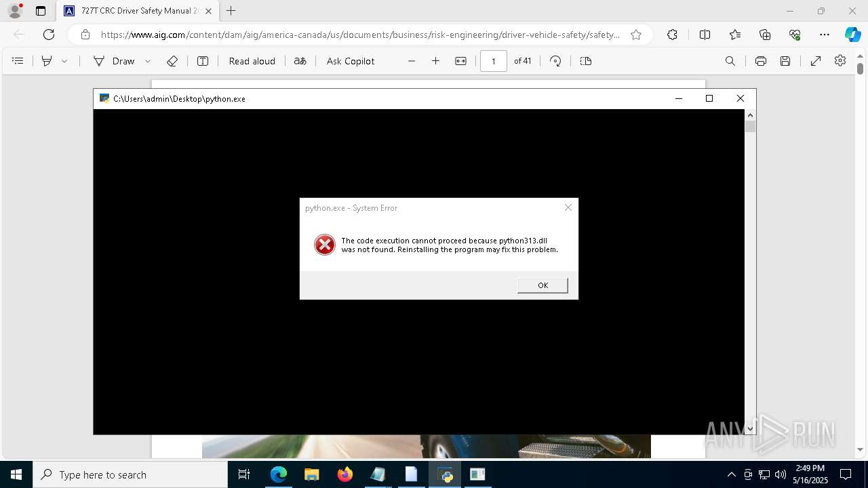868x488 pixels.
Task: Open PDF viewer settings gear
Action: pos(840,61)
